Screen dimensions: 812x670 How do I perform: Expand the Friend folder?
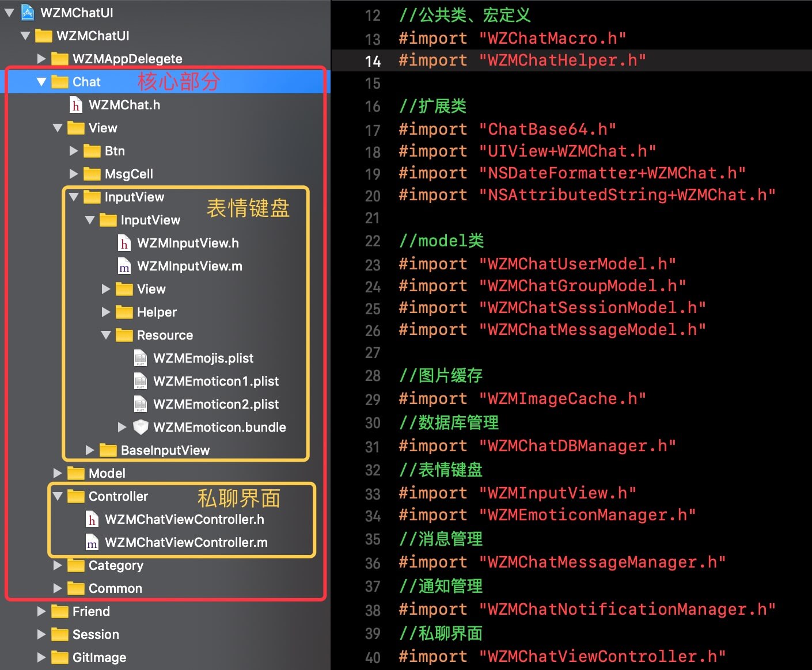(x=41, y=611)
